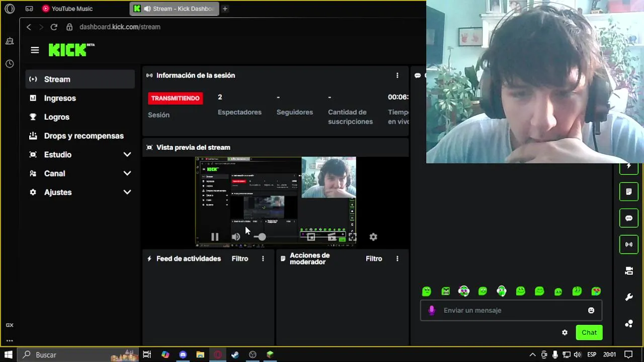Image resolution: width=644 pixels, height=362 pixels.
Task: Show hidden system tray icons
Action: point(533,355)
